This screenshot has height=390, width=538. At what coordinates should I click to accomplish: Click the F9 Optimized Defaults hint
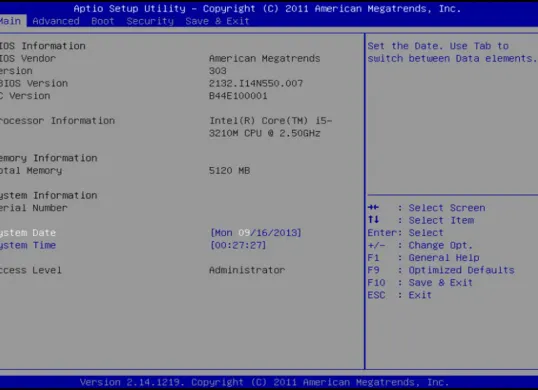point(441,270)
